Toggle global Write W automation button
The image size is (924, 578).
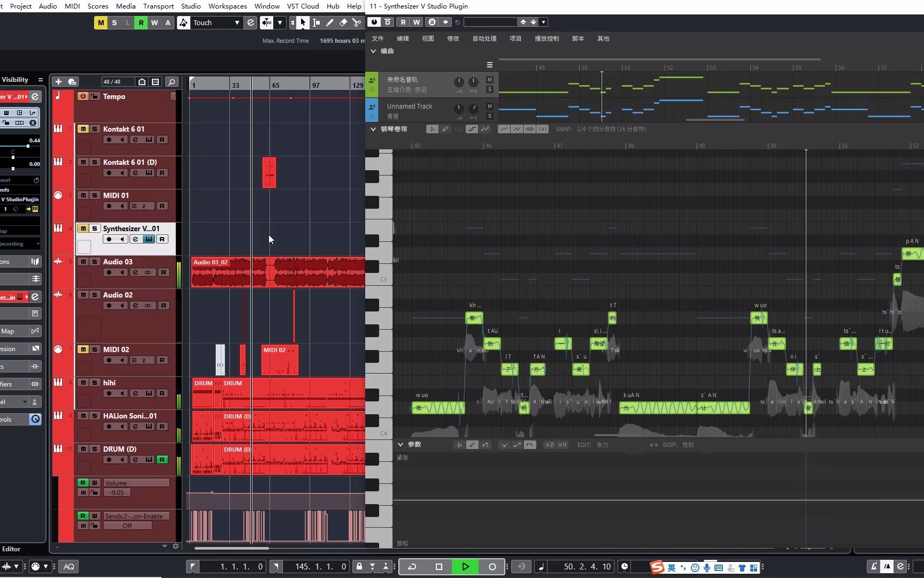pyautogui.click(x=154, y=22)
